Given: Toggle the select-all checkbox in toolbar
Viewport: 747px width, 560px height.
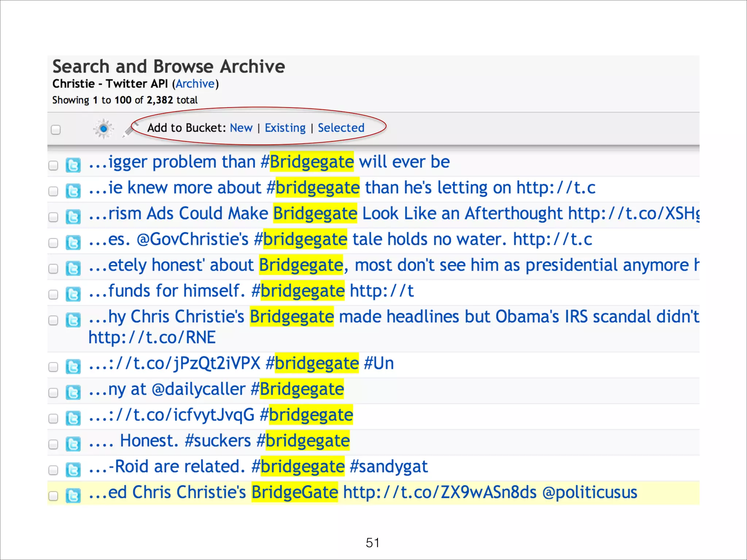Looking at the screenshot, I should pos(56,129).
